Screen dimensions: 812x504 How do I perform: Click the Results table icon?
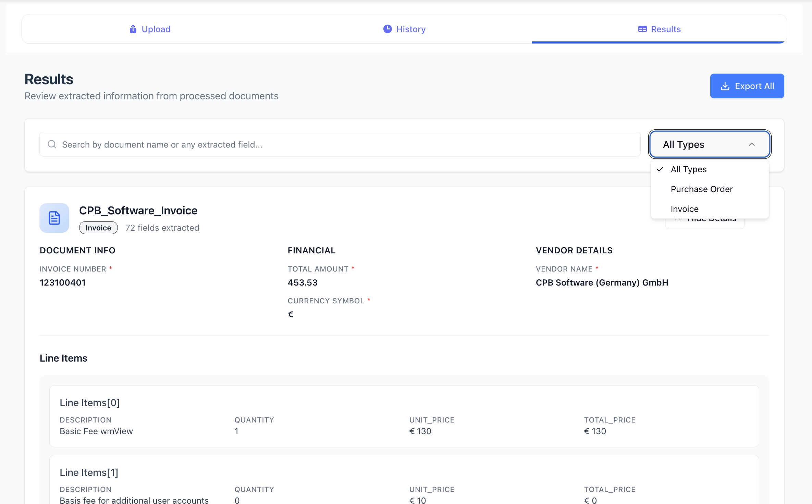(x=642, y=29)
